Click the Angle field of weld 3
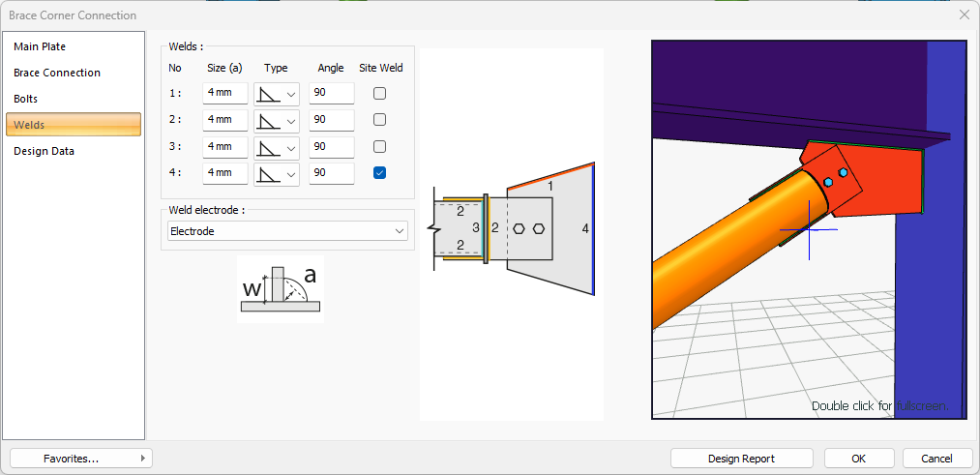The width and height of the screenshot is (980, 475). click(x=331, y=147)
